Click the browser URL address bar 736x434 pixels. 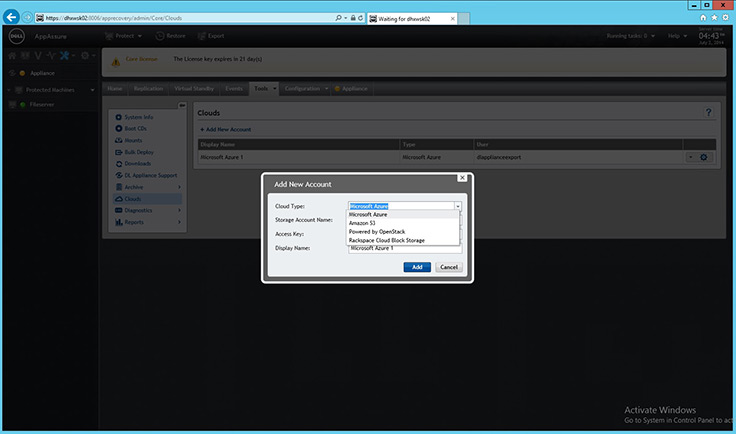(188, 18)
